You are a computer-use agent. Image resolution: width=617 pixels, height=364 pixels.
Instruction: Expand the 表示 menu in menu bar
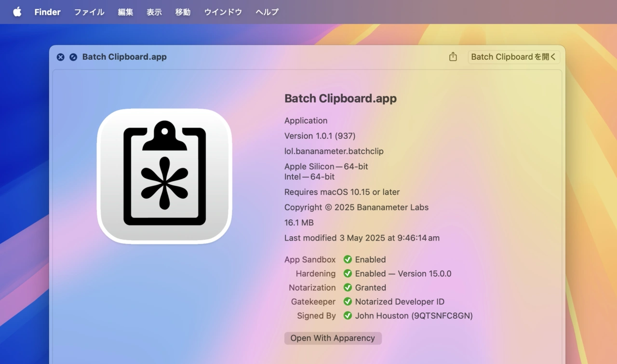pos(154,12)
